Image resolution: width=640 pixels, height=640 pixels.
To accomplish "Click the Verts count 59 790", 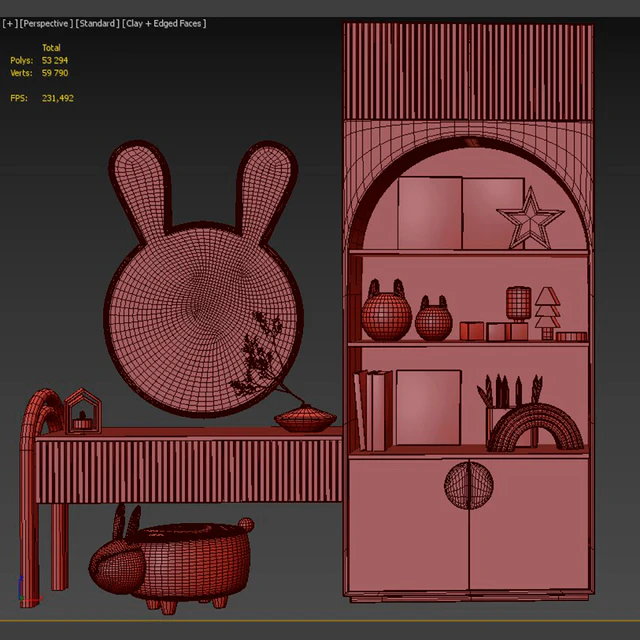I will click(x=55, y=73).
